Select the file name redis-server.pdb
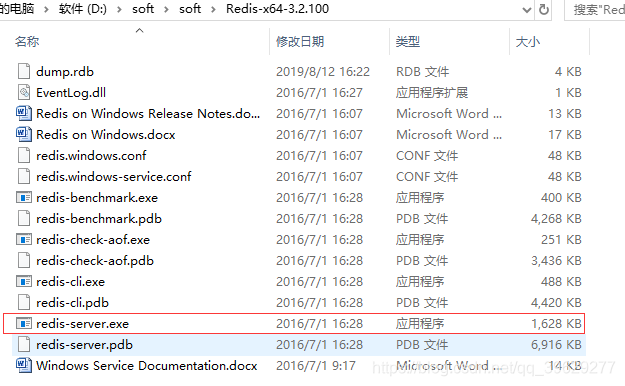The image size is (625, 386). [85, 345]
